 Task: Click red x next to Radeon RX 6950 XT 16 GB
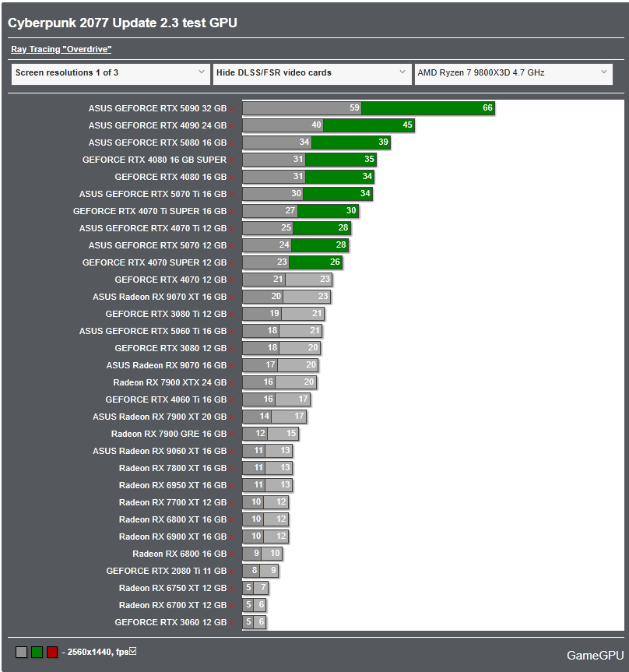[232, 486]
